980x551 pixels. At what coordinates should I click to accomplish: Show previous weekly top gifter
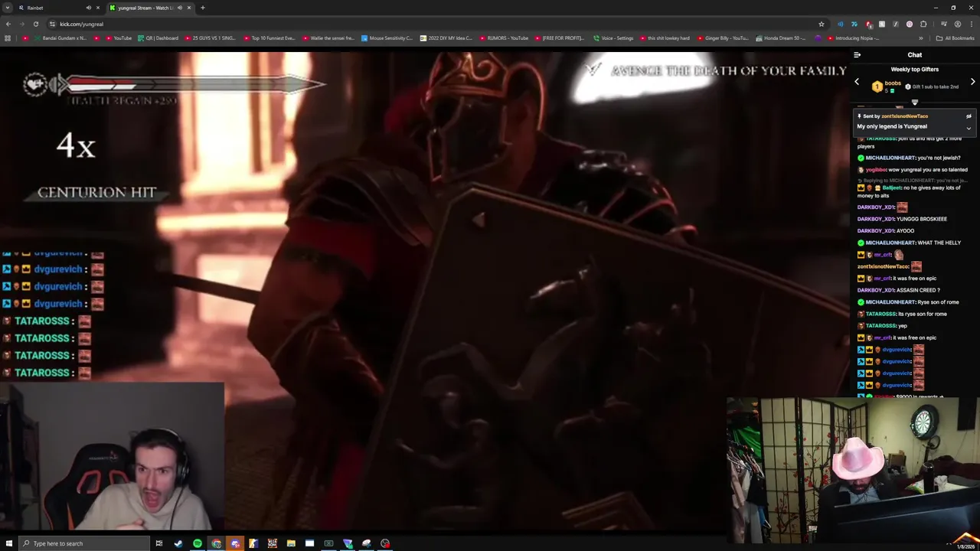857,82
